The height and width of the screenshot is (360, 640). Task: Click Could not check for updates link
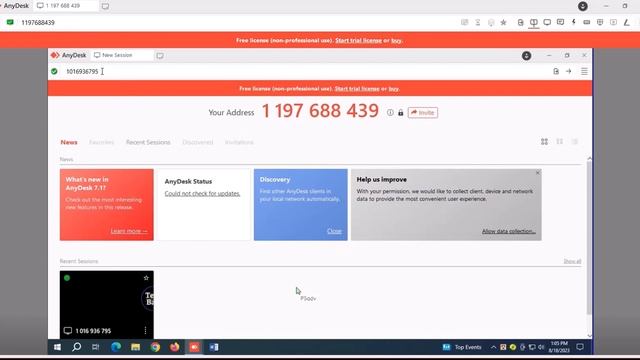point(202,193)
